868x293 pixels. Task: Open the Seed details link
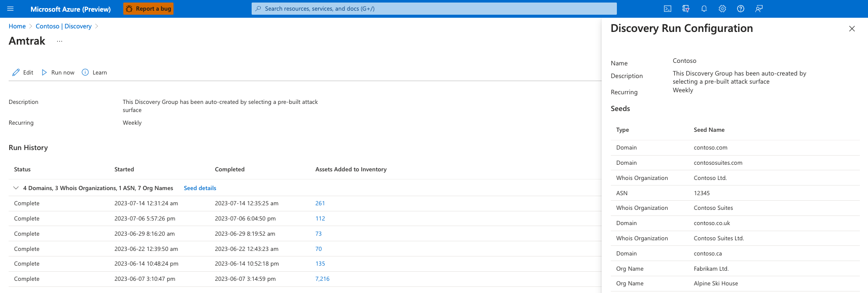pos(200,188)
